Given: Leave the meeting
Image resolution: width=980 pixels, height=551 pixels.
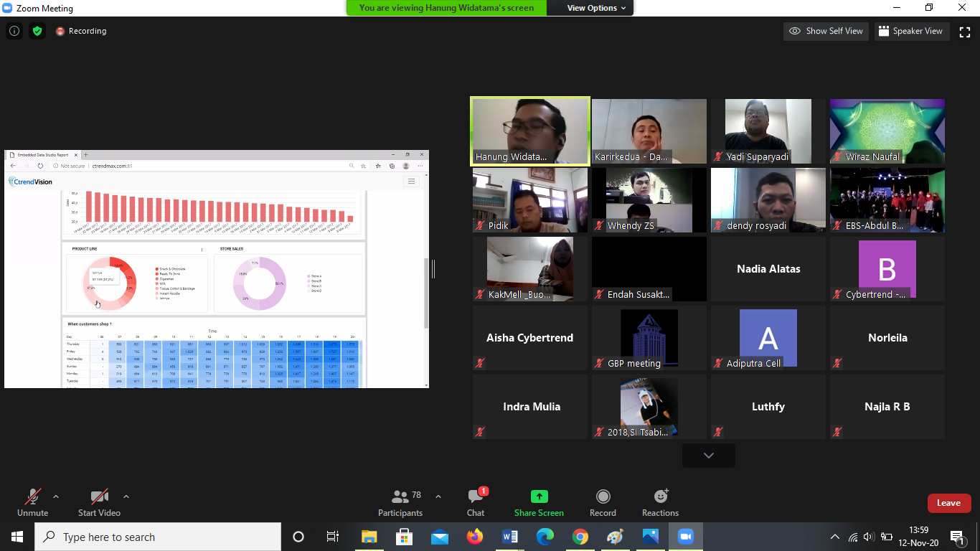Looking at the screenshot, I should click(x=948, y=503).
